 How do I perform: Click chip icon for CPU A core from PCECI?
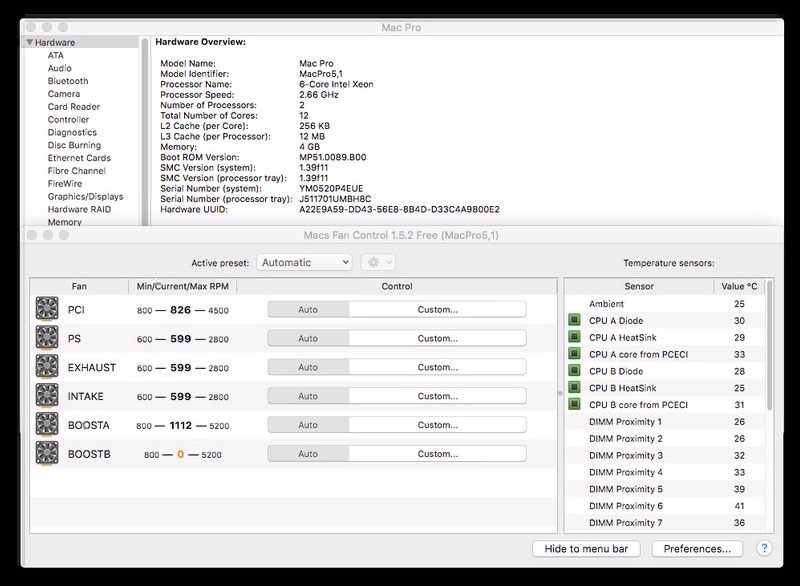(x=574, y=353)
